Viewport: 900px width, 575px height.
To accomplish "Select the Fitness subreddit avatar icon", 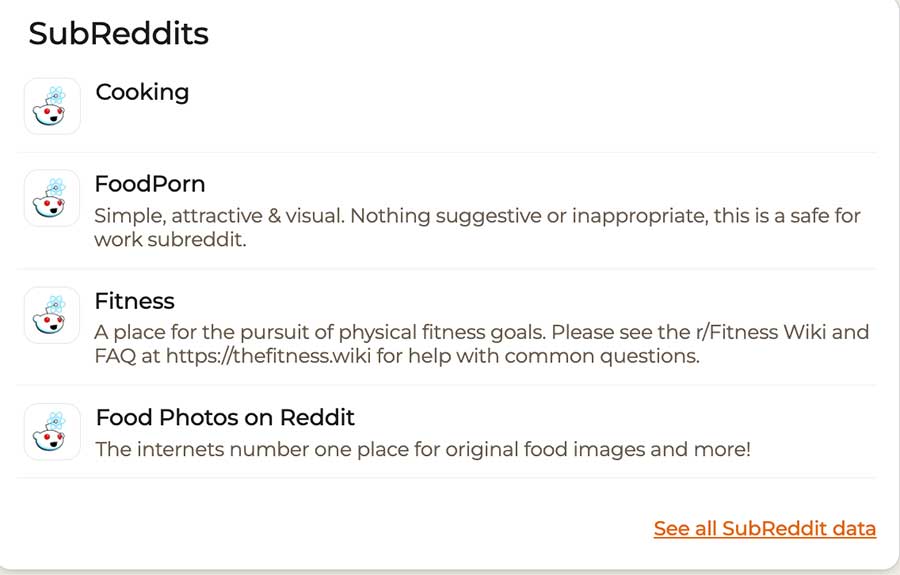I will point(52,315).
